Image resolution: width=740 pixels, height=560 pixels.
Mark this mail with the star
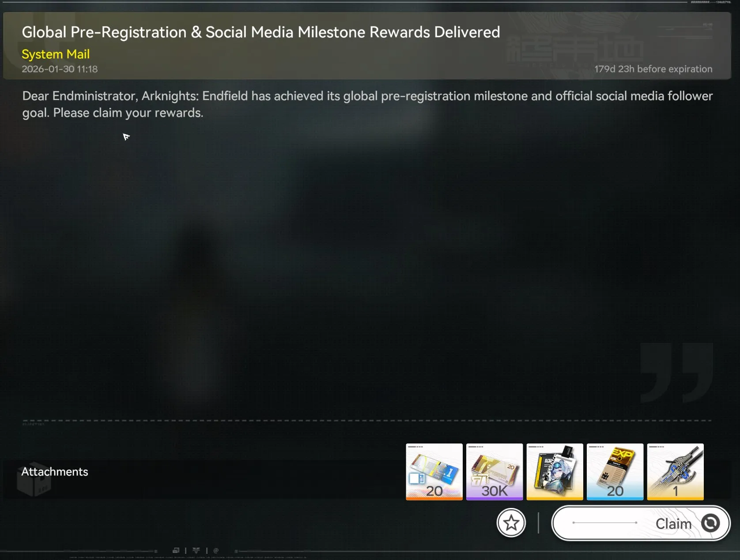(511, 523)
